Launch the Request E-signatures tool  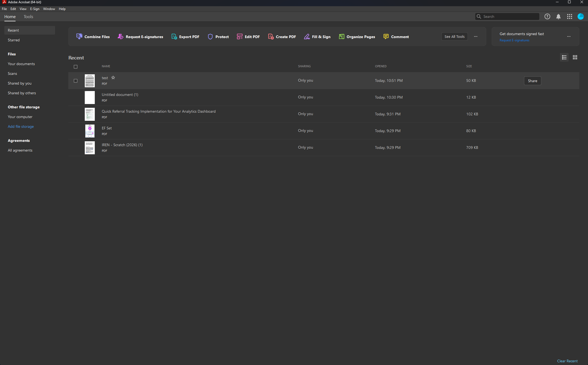(140, 37)
